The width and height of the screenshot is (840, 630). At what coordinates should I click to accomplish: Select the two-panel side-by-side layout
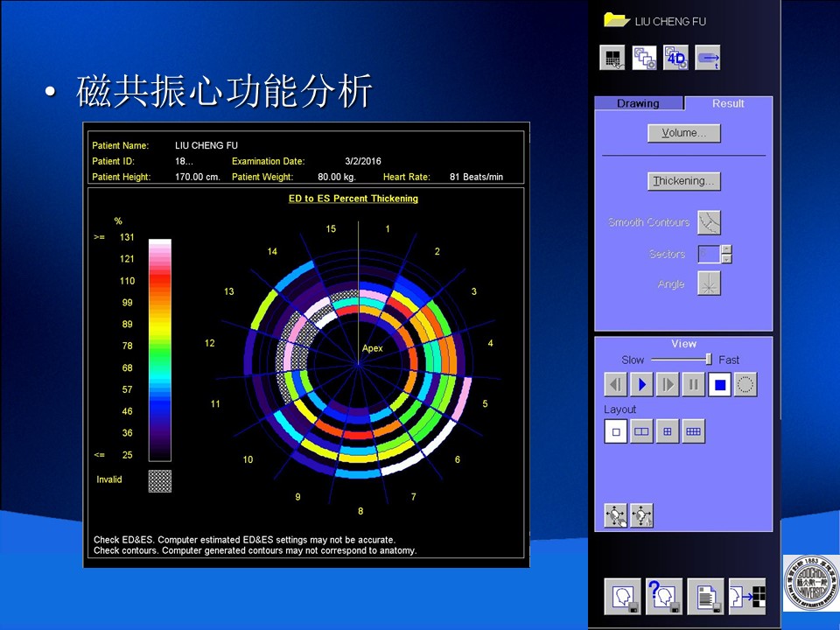[641, 431]
